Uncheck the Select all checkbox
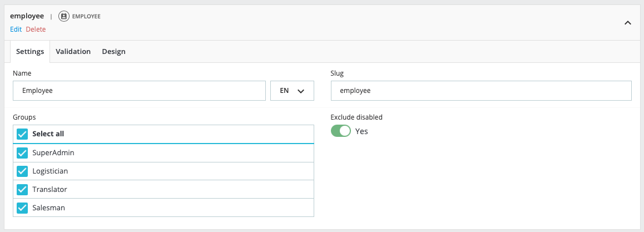644x232 pixels. click(x=22, y=134)
